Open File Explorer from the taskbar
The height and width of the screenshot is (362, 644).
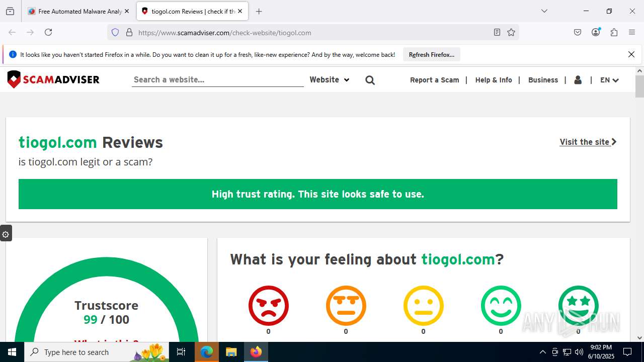coord(231,352)
